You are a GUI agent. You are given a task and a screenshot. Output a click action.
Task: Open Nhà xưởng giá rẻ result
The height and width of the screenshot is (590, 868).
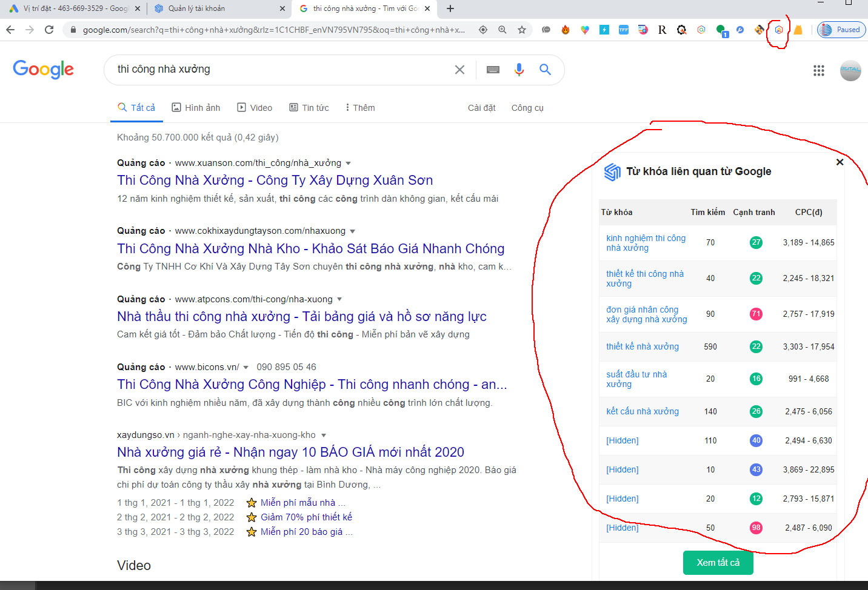click(x=290, y=452)
